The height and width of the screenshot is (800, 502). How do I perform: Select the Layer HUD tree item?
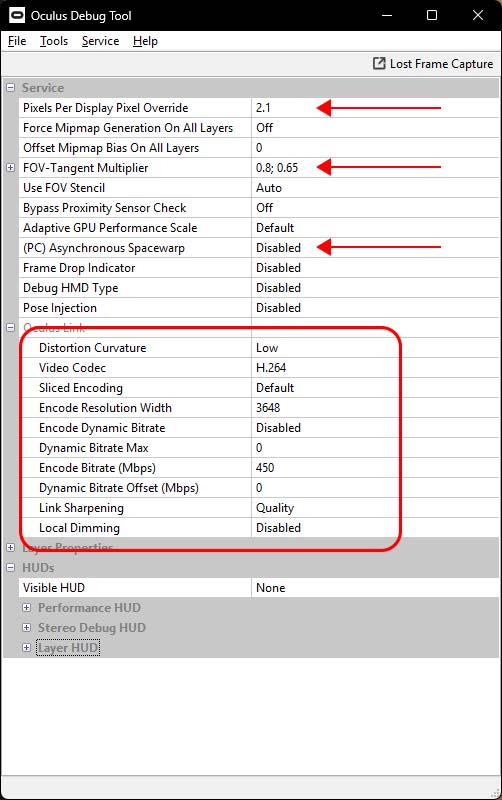coord(68,647)
